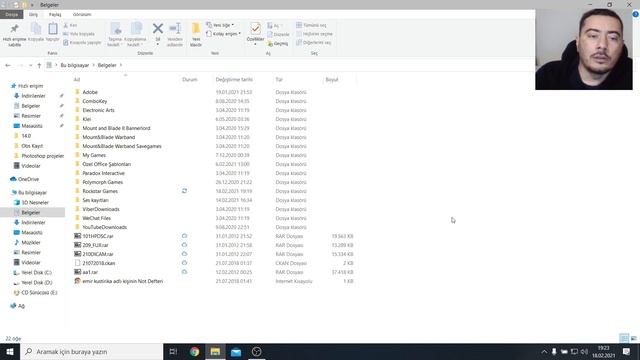Click the taskbar search box

coord(91,351)
